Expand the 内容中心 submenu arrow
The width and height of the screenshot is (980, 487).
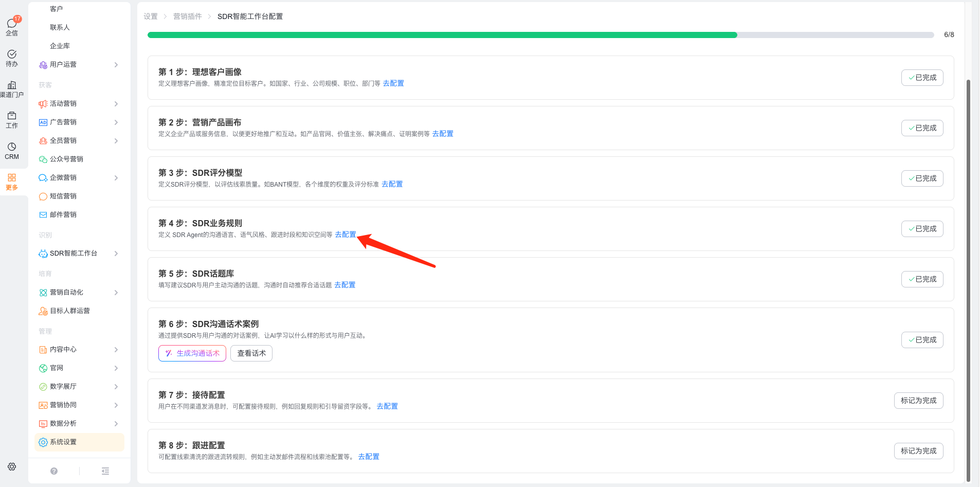pos(116,350)
